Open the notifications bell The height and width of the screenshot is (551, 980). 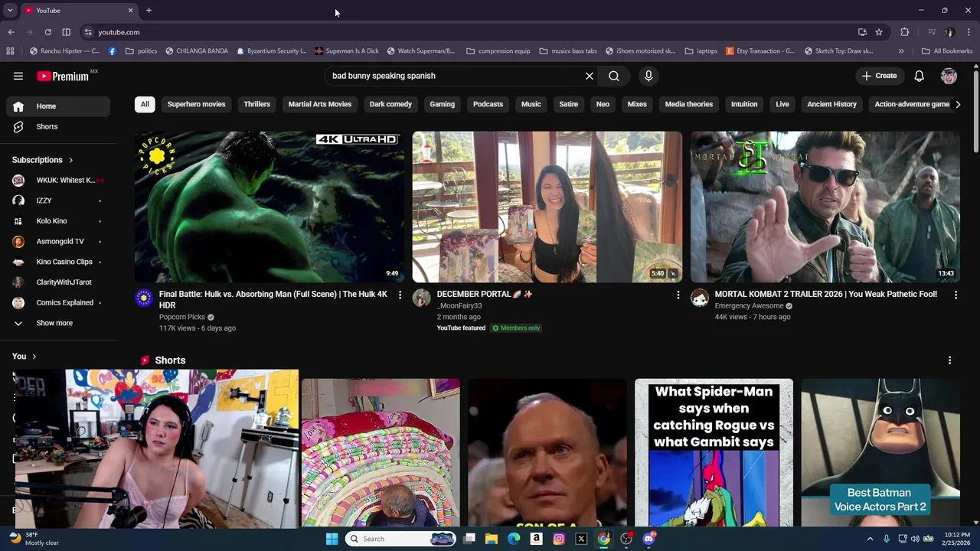(x=920, y=76)
